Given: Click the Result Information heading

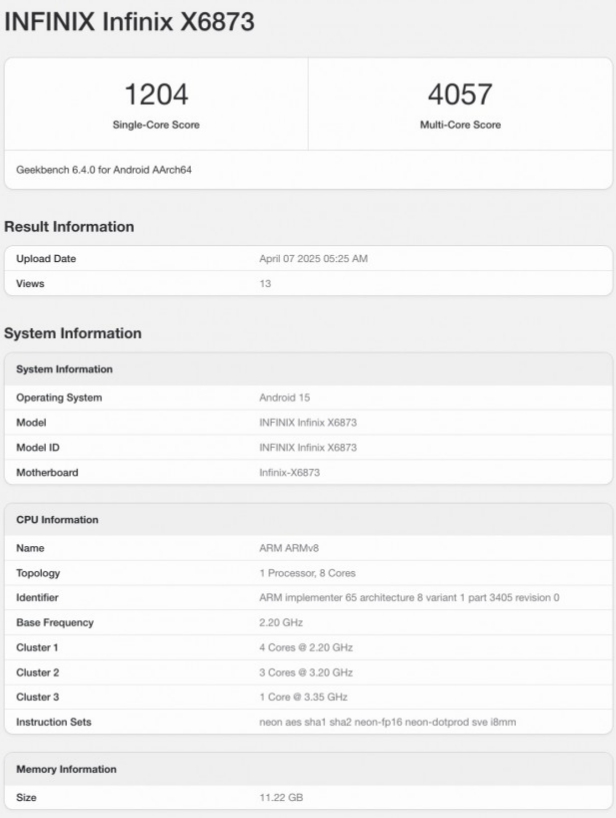Looking at the screenshot, I should pos(69,226).
